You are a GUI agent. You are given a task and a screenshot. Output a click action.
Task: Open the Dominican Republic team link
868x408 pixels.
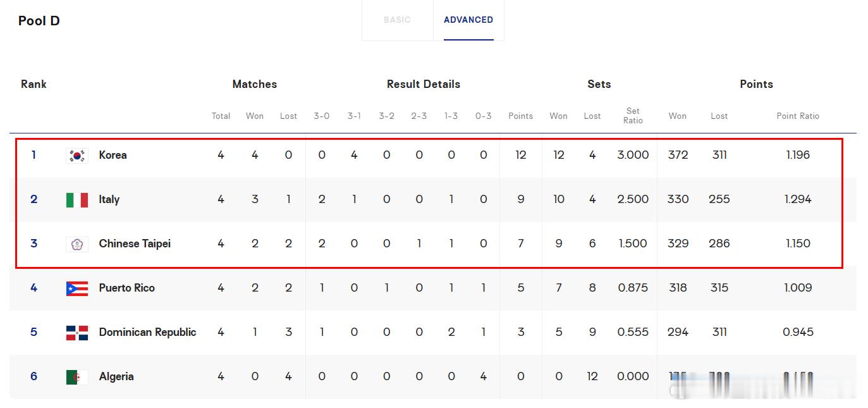pos(147,332)
